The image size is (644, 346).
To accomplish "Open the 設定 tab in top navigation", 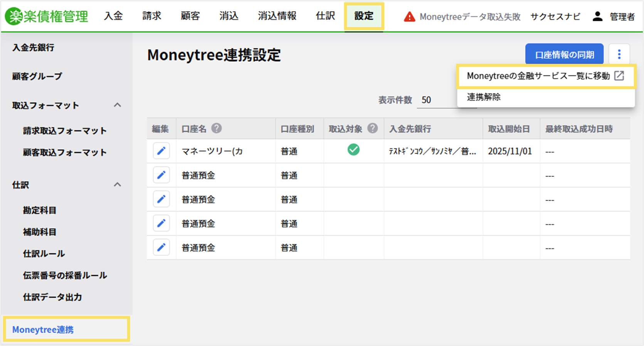I will click(x=364, y=16).
